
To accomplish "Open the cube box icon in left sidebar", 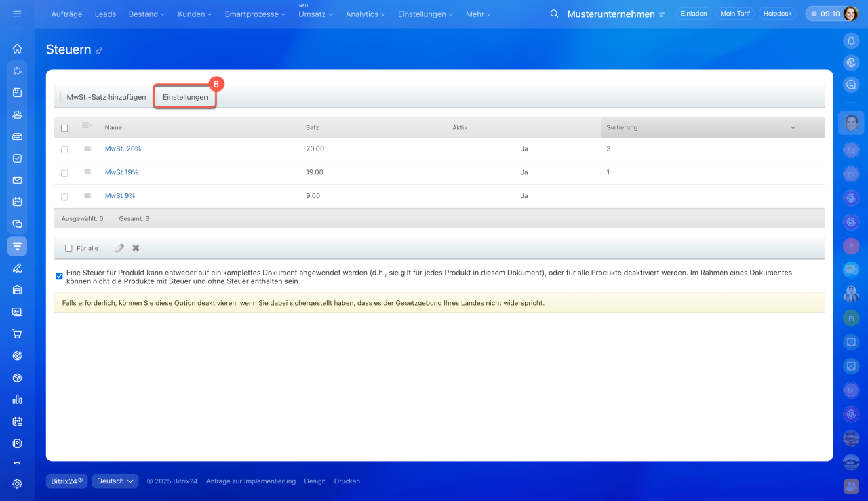I will tap(17, 378).
